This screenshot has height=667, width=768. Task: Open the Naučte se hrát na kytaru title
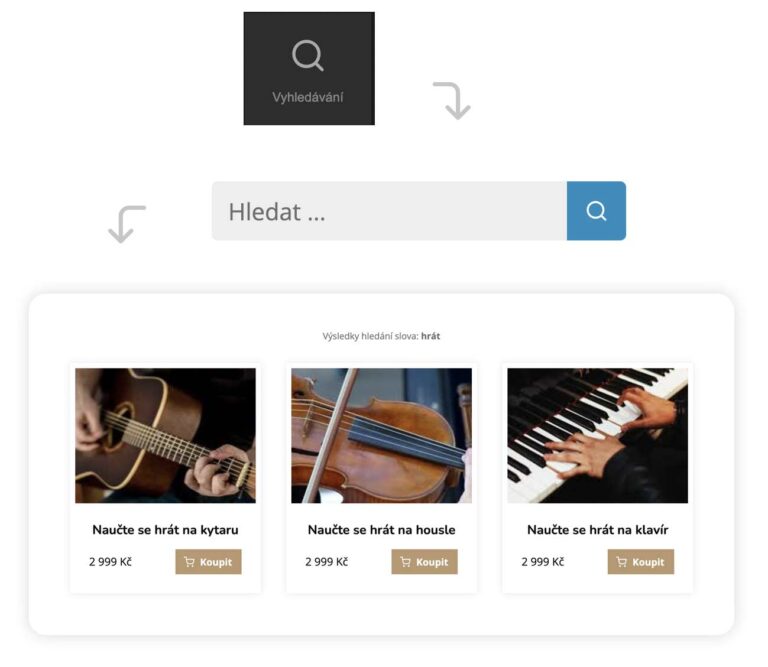coord(165,530)
